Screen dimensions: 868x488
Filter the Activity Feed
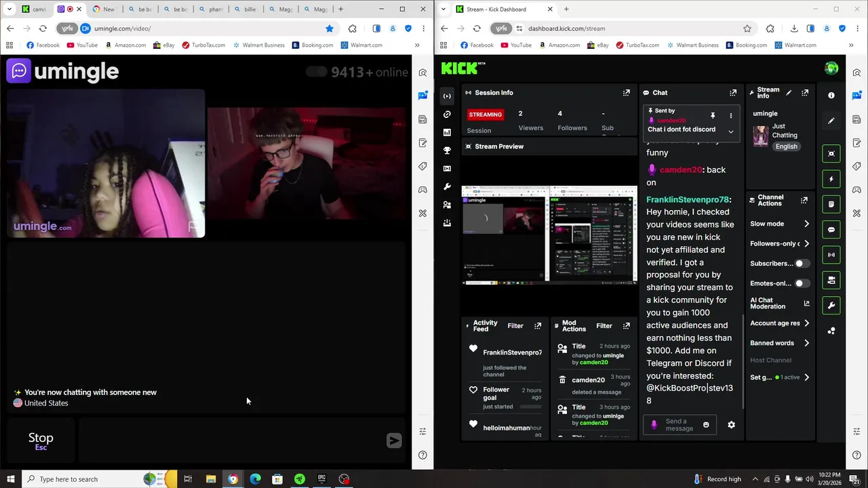(x=515, y=326)
